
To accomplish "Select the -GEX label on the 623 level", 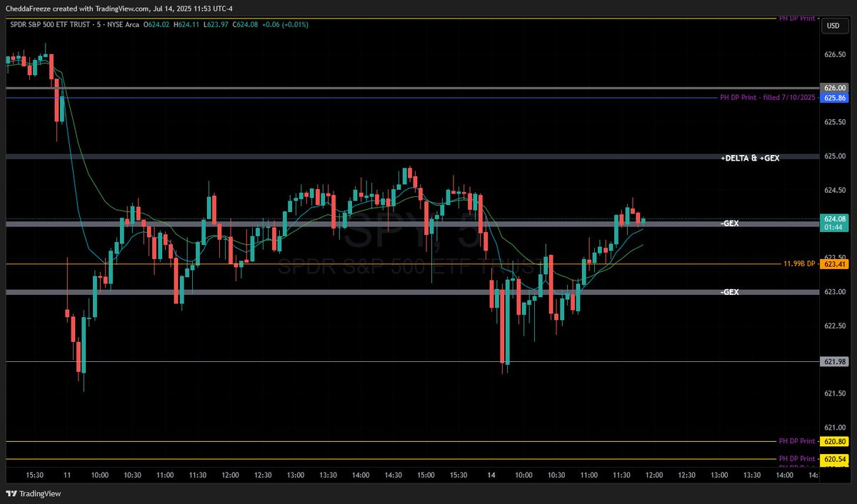I will point(730,292).
